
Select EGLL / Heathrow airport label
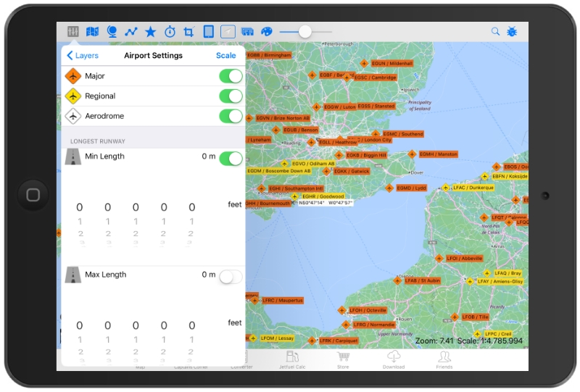[x=338, y=142]
